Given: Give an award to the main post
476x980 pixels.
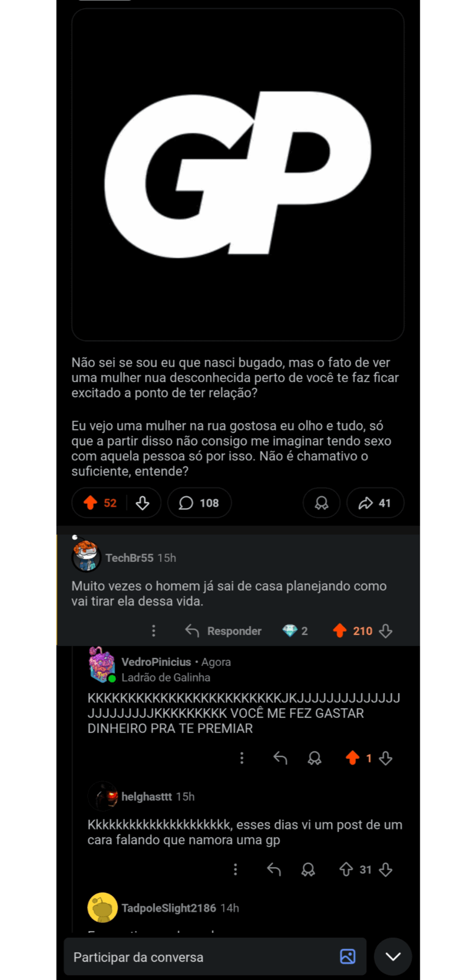Looking at the screenshot, I should pos(322,503).
